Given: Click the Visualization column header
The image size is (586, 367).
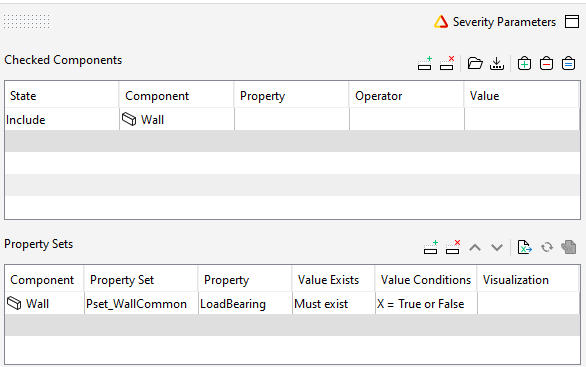Looking at the screenshot, I should (528, 280).
